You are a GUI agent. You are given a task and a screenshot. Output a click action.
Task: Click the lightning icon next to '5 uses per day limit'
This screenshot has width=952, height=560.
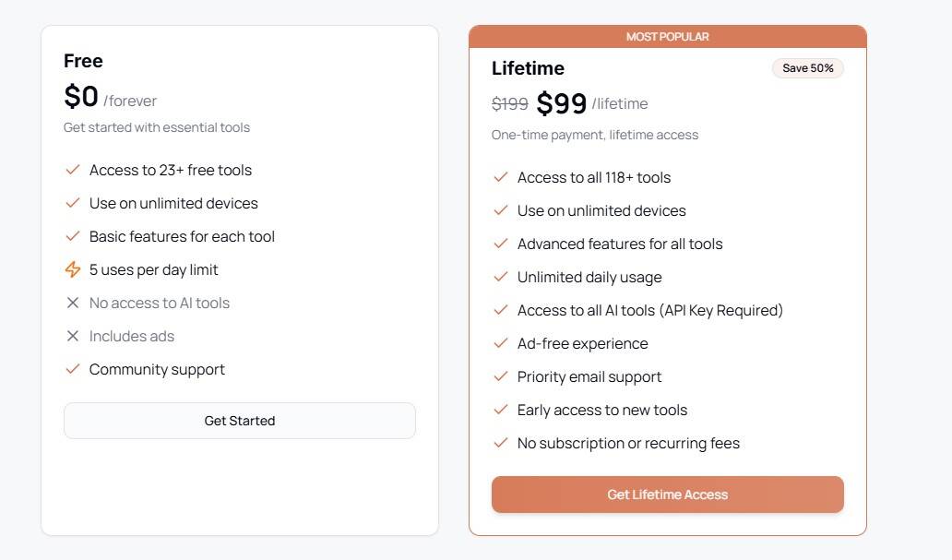coord(73,269)
